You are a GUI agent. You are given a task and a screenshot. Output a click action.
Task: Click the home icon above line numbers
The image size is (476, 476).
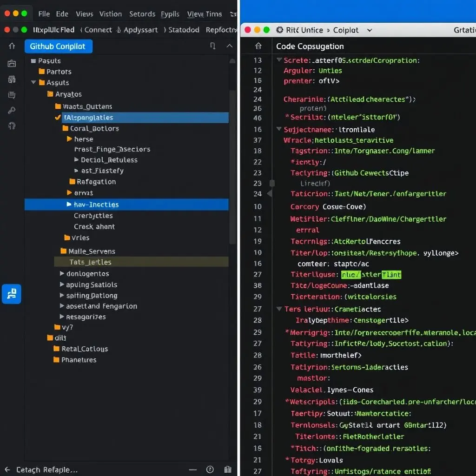258,46
